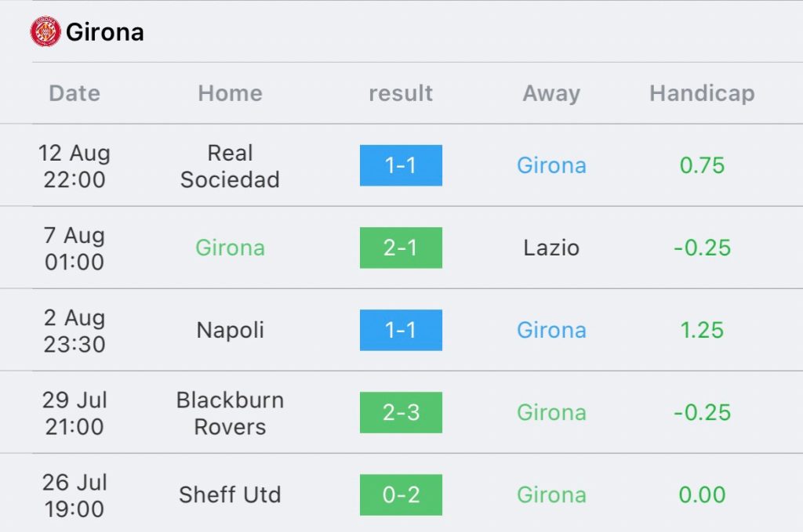Viewport: 803px width, 532px height.
Task: Select the Home column header
Action: coord(230,93)
